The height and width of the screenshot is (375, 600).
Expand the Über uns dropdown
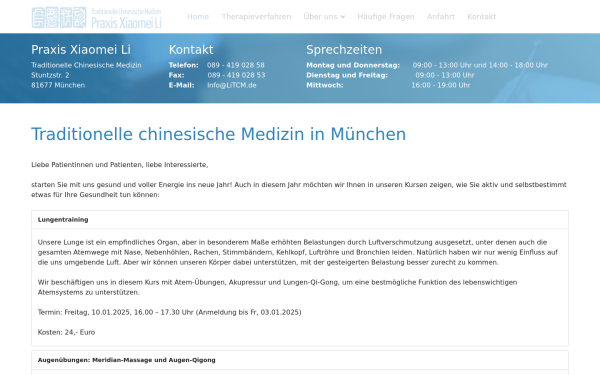pyautogui.click(x=324, y=16)
